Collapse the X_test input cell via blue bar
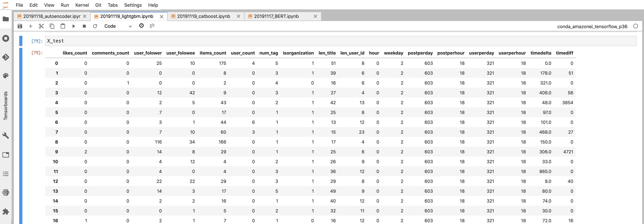Screen dimensions: 644x224 pos(21,41)
